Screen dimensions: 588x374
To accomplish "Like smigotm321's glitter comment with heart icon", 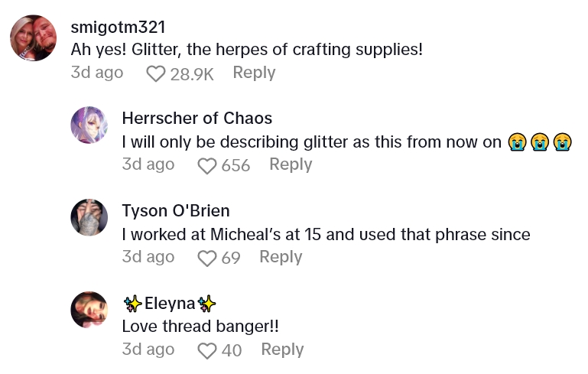I will [156, 73].
